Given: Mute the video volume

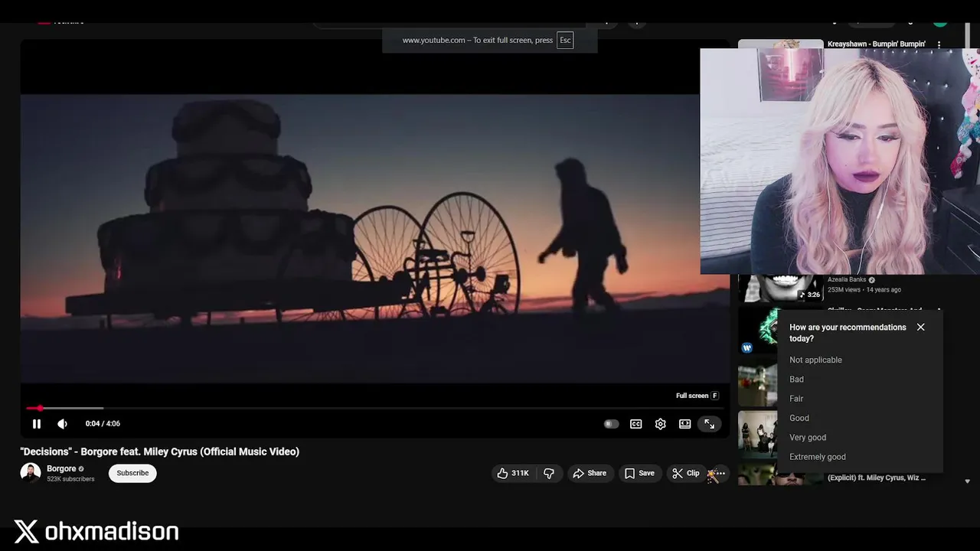Looking at the screenshot, I should point(62,424).
